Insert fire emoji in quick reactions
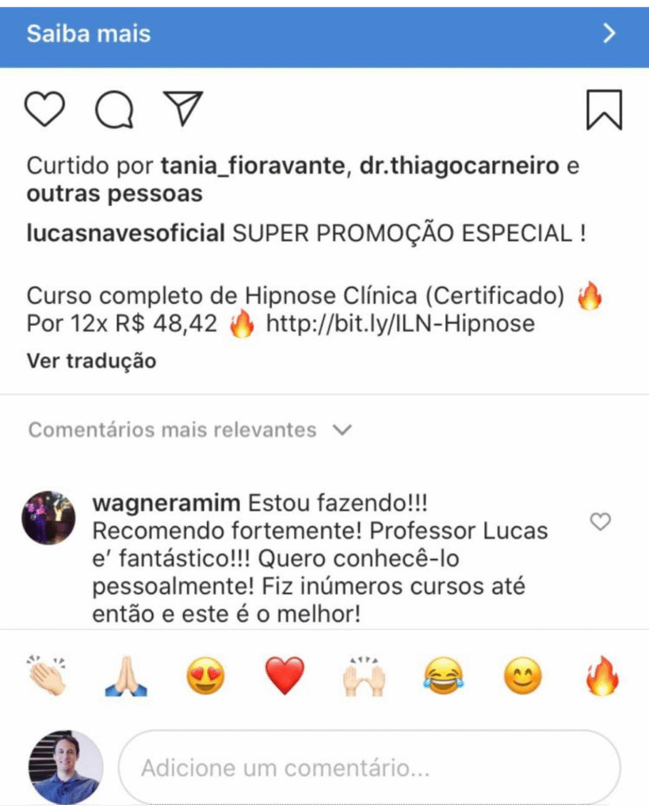The width and height of the screenshot is (649, 812). click(602, 675)
